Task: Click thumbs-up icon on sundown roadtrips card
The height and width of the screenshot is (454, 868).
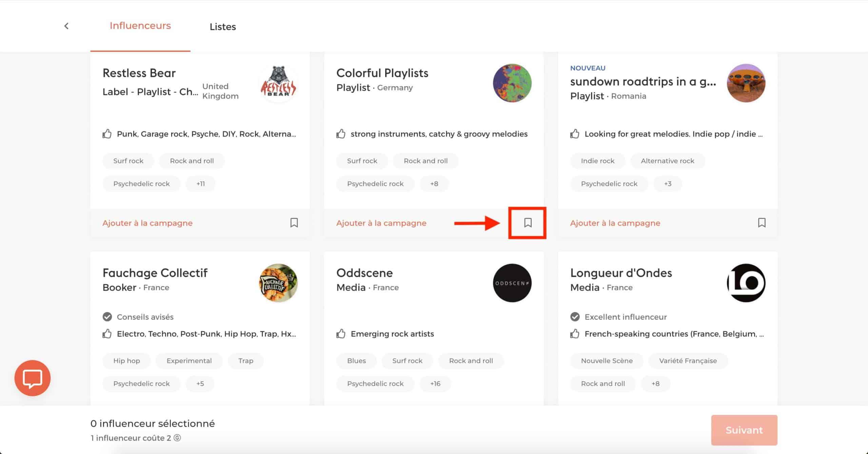Action: (575, 134)
